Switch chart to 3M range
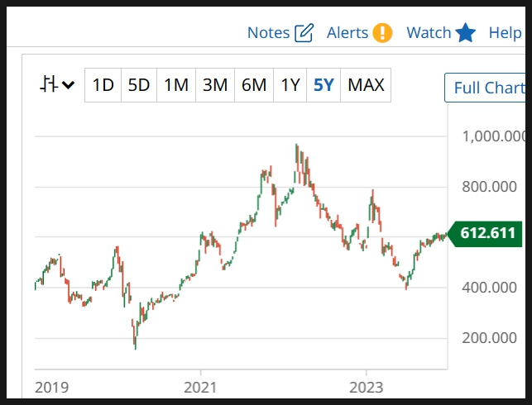 [215, 85]
